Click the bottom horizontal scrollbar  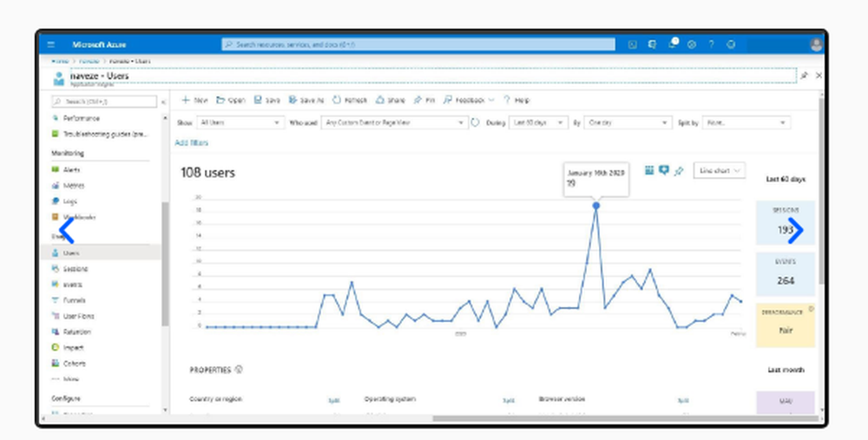click(x=626, y=418)
